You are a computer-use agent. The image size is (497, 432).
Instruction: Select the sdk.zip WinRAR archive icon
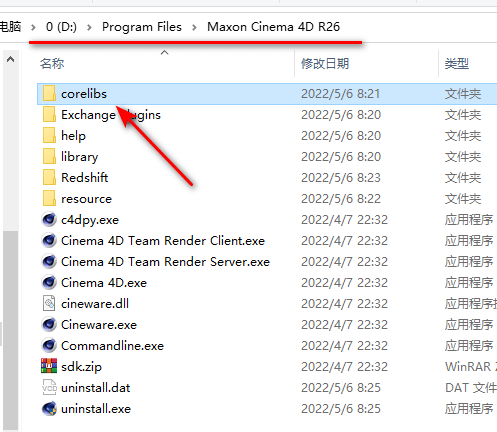pos(49,366)
